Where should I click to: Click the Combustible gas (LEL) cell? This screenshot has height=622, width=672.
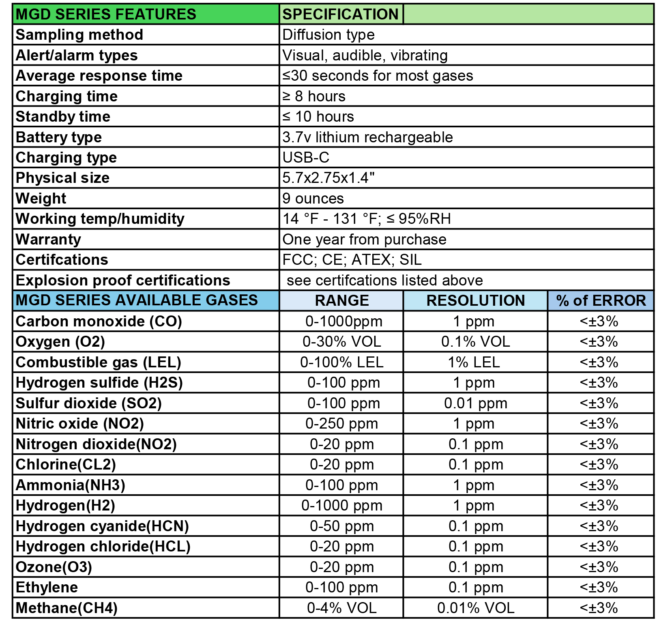click(x=146, y=362)
